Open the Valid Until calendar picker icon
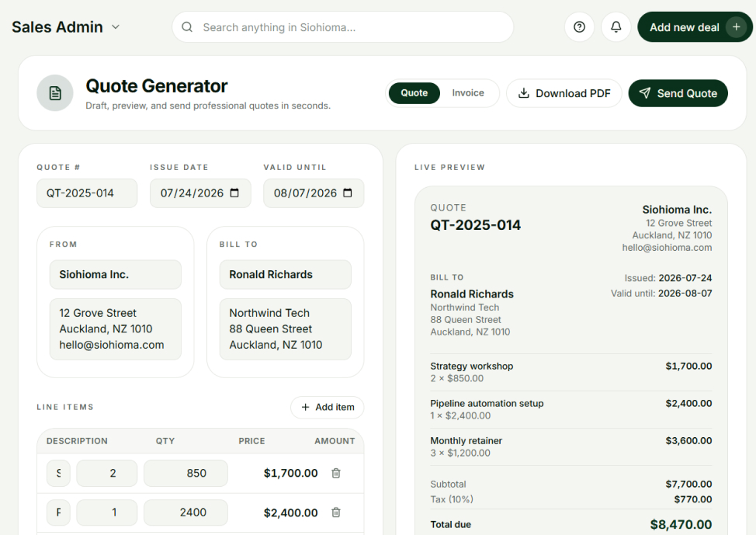Image resolution: width=756 pixels, height=535 pixels. pos(347,193)
